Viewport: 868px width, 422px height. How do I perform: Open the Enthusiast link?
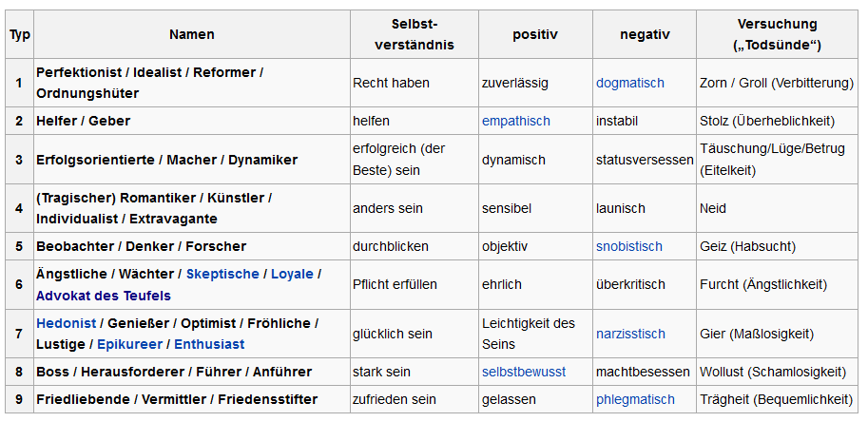209,345
